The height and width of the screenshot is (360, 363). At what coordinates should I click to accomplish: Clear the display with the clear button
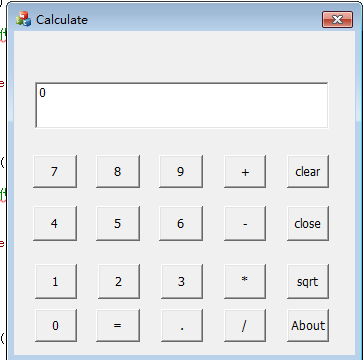point(308,171)
